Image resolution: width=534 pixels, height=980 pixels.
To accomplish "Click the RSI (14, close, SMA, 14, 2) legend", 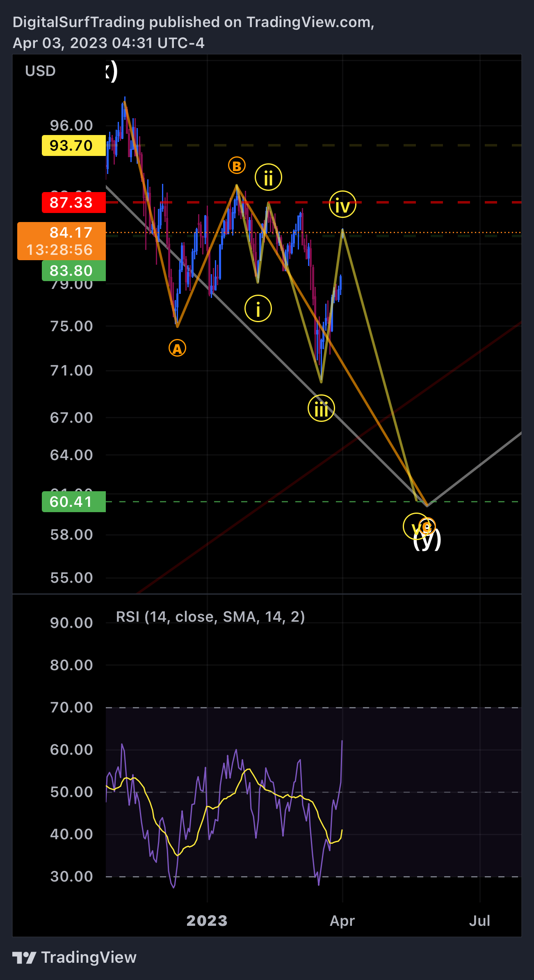I will (210, 616).
